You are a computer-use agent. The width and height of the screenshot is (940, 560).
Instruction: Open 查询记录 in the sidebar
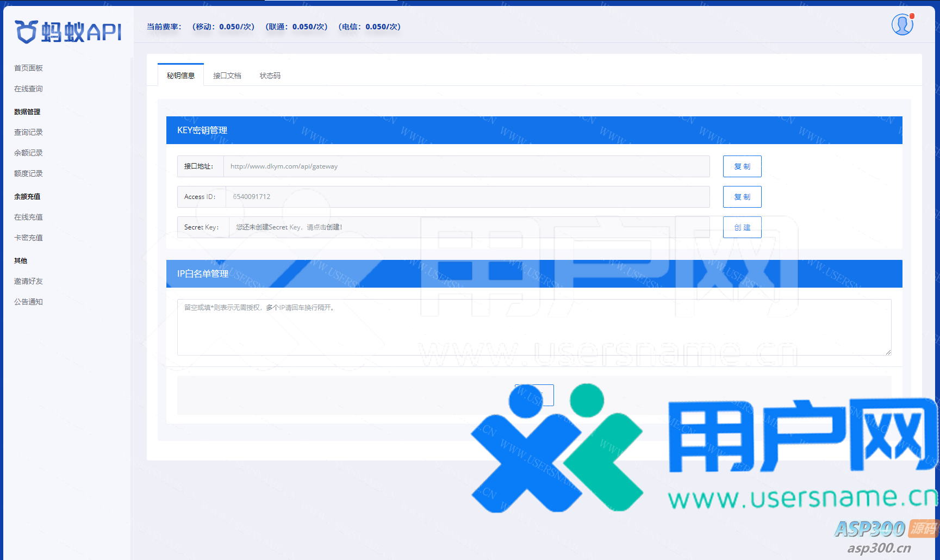(28, 132)
